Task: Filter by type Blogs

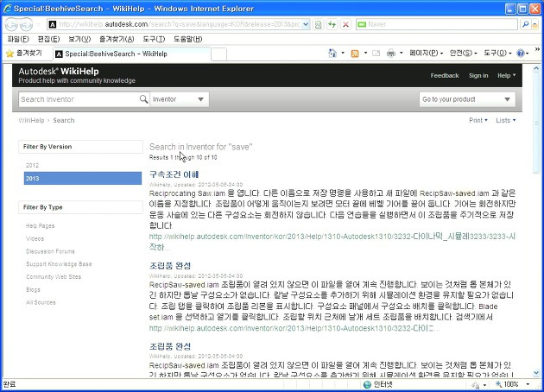Action: click(x=33, y=289)
